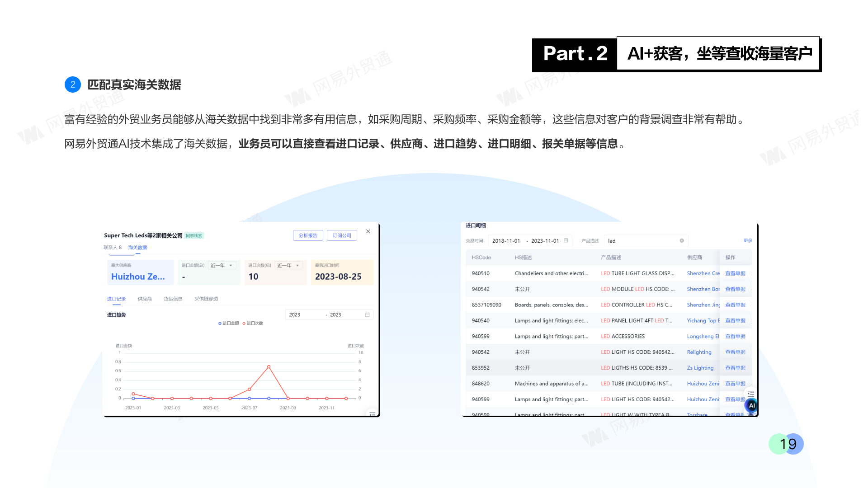Expand 进口次数 近一年 dropdown
The width and height of the screenshot is (868, 488).
[288, 266]
